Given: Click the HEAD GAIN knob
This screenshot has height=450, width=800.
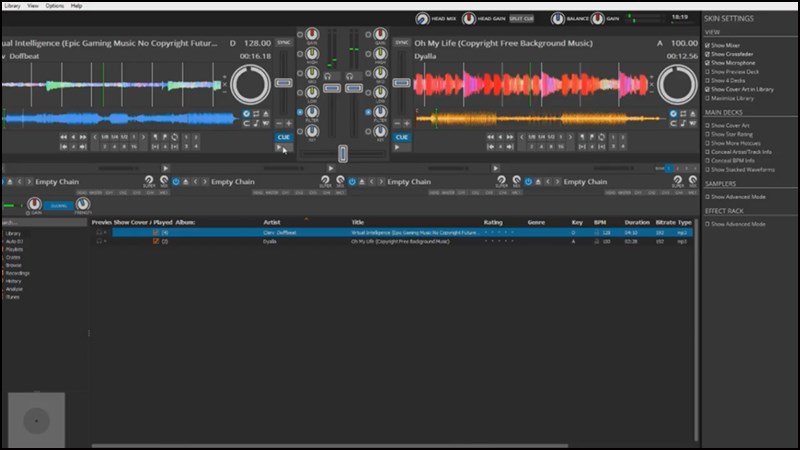Looking at the screenshot, I should [468, 19].
